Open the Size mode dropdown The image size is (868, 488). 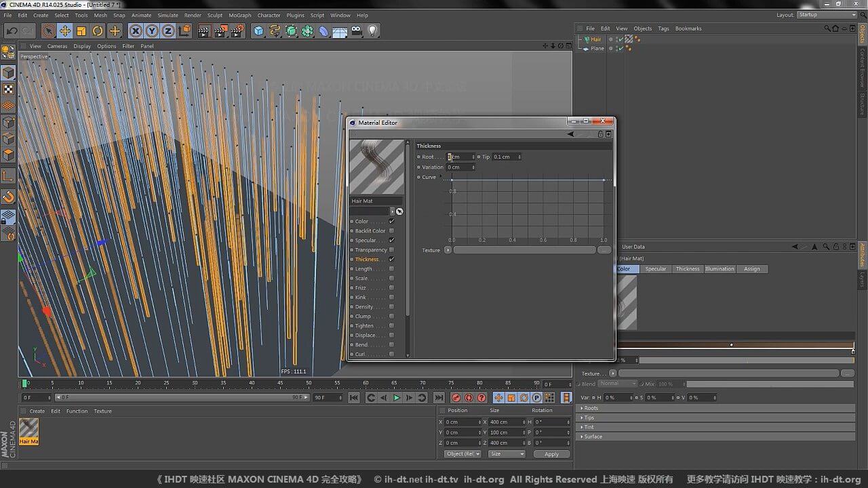(x=507, y=454)
